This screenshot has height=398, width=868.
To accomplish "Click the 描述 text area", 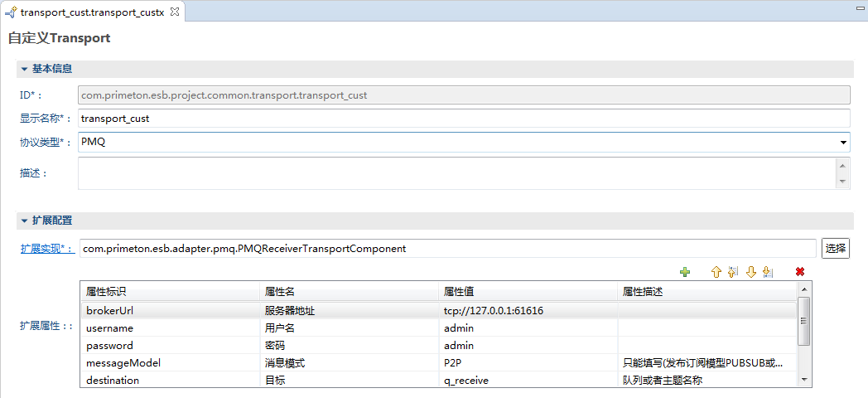I will point(457,173).
